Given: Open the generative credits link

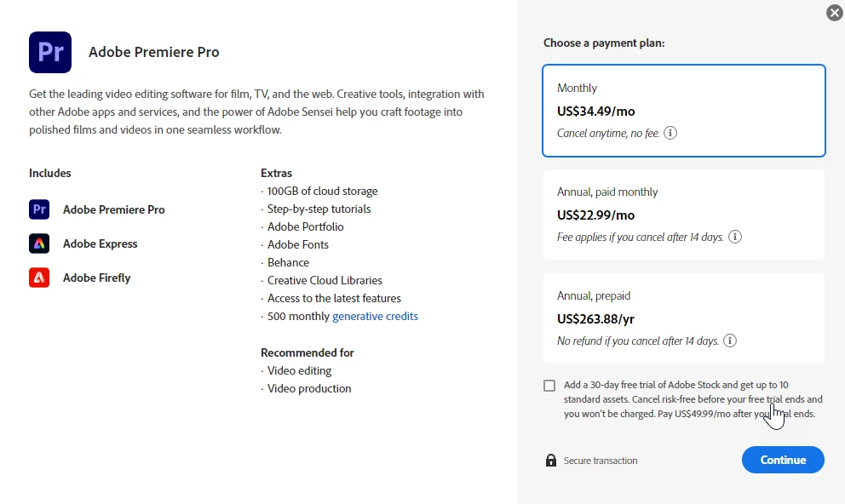Looking at the screenshot, I should (375, 316).
